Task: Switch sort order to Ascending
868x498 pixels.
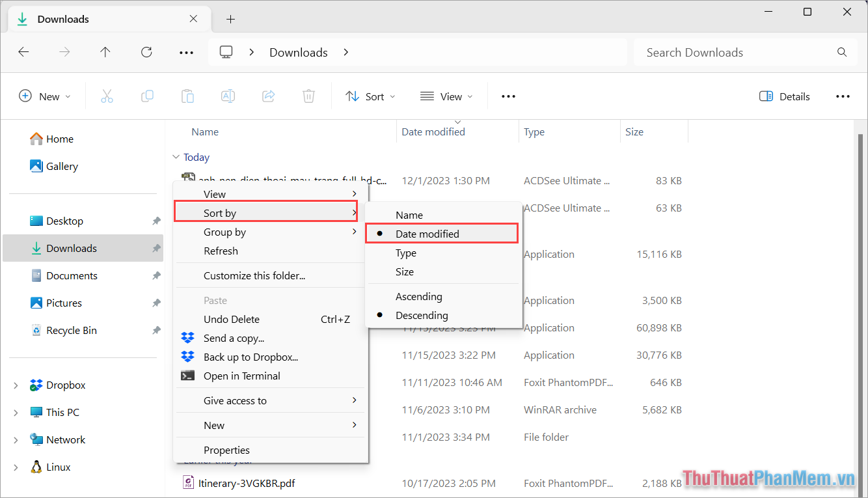Action: coord(419,296)
